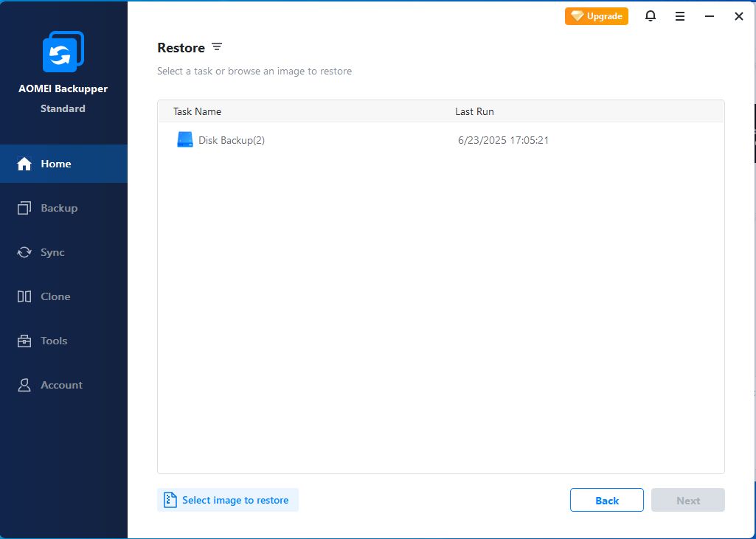This screenshot has height=539, width=756.
Task: Open the filter dropdown next to Restore
Action: 217,47
